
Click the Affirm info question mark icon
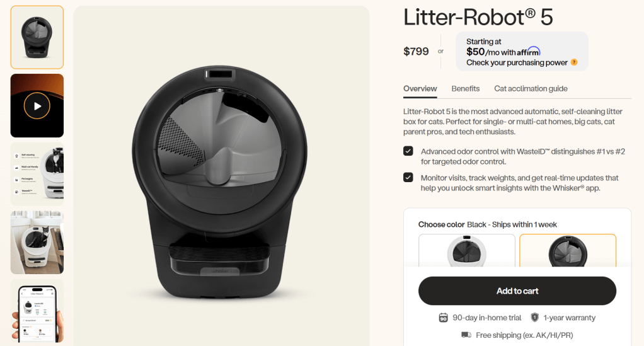click(x=574, y=62)
